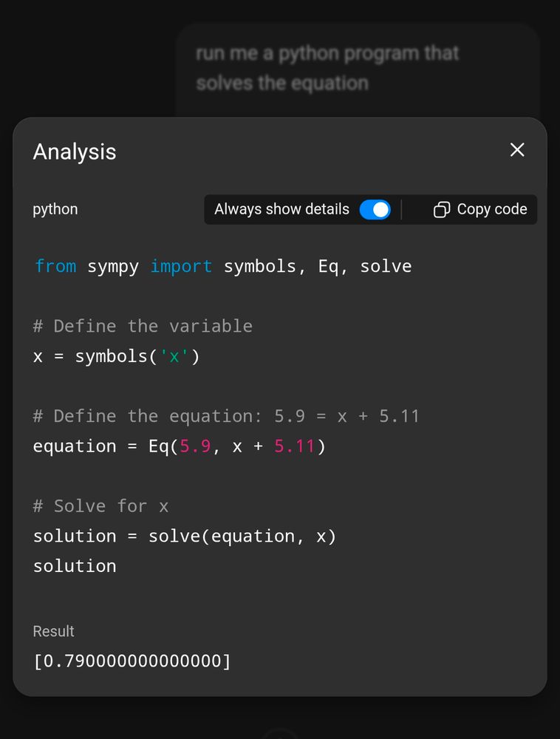
Task: Click the pink 5.11 number literal
Action: point(294,446)
